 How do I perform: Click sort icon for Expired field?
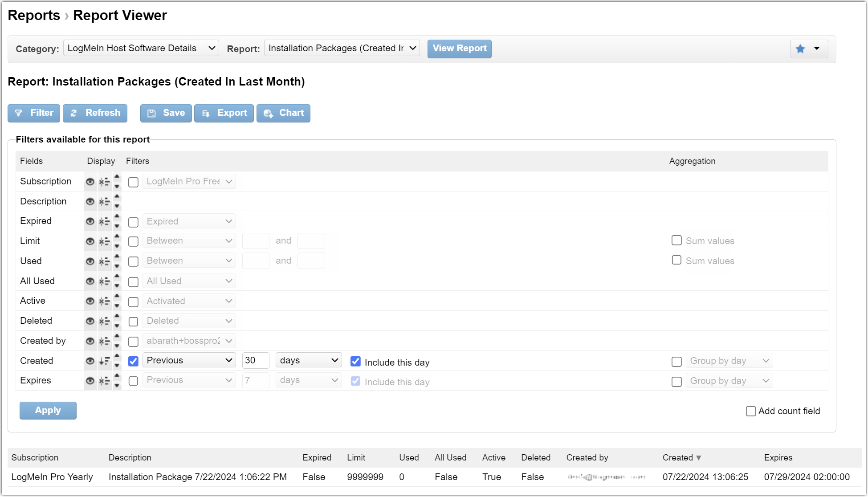(x=104, y=221)
